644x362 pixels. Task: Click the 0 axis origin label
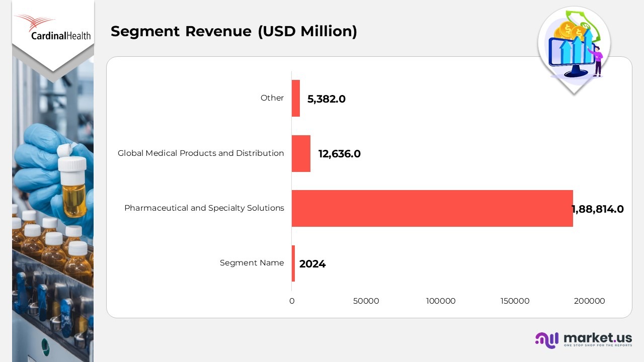(x=292, y=301)
